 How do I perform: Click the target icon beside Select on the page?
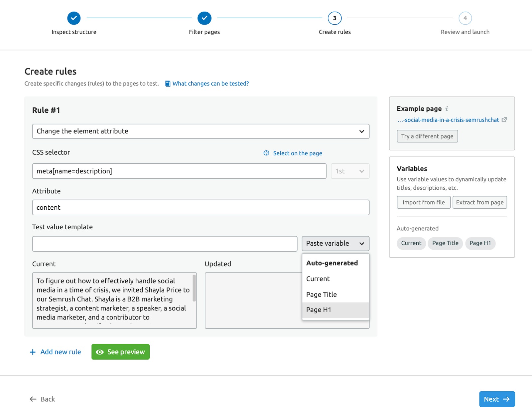(266, 153)
